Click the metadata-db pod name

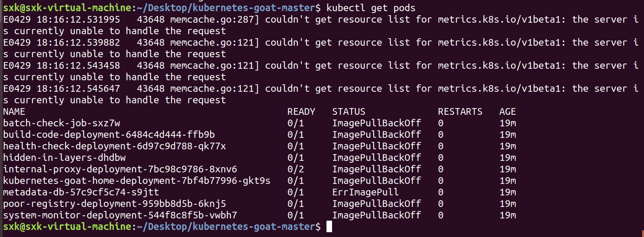click(81, 192)
